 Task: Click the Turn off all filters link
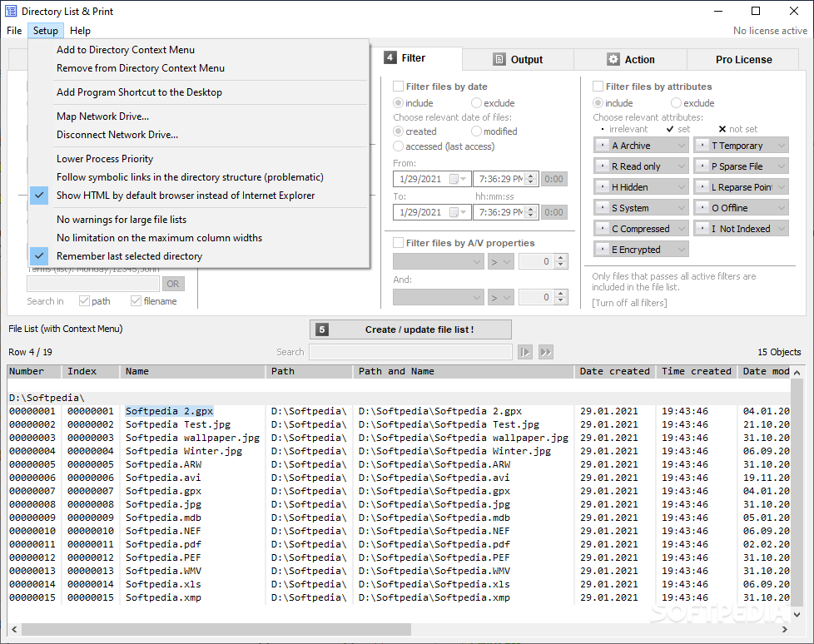click(629, 303)
